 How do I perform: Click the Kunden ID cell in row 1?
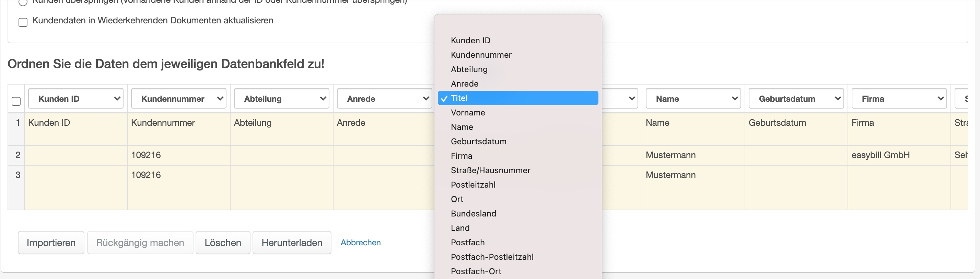(x=76, y=129)
